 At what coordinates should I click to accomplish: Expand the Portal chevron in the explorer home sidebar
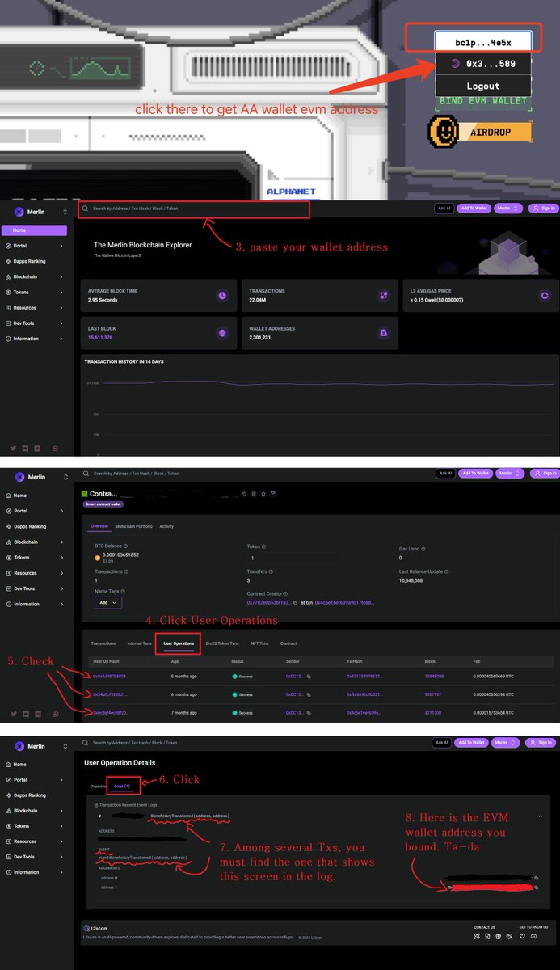61,246
